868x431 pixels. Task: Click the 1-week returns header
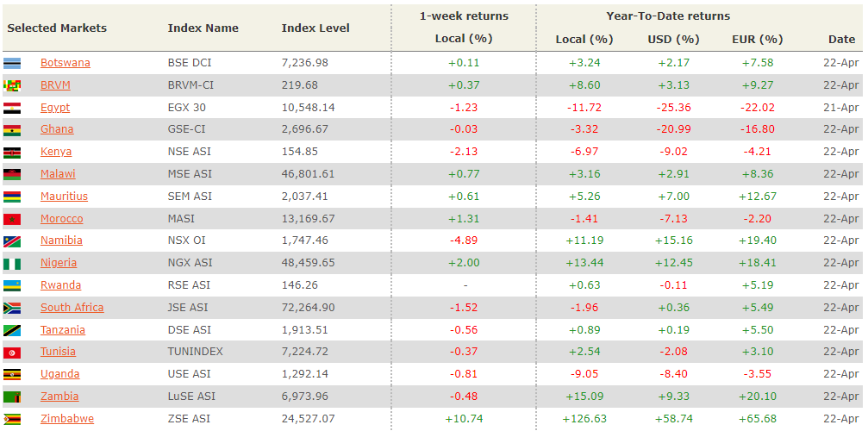[x=464, y=16]
